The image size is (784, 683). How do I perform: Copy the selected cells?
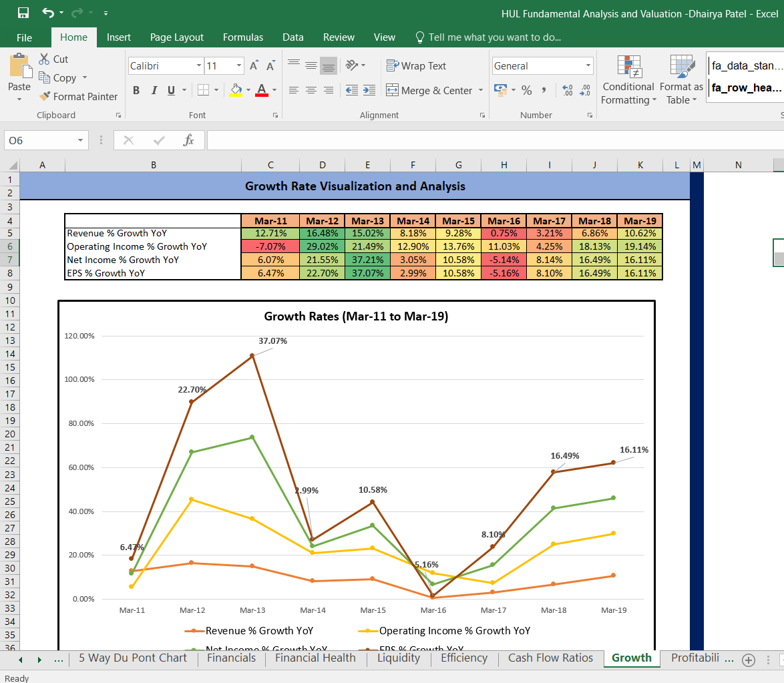pyautogui.click(x=58, y=78)
